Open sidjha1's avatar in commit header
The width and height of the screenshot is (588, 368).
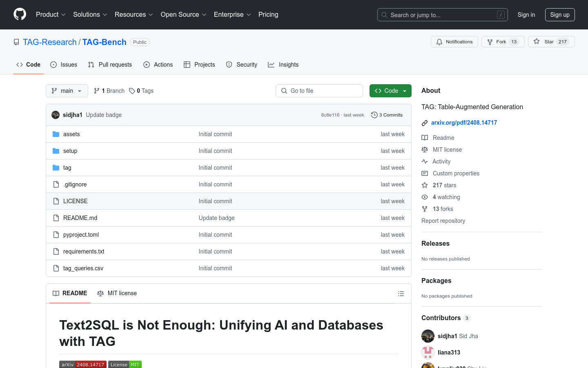pyautogui.click(x=56, y=115)
